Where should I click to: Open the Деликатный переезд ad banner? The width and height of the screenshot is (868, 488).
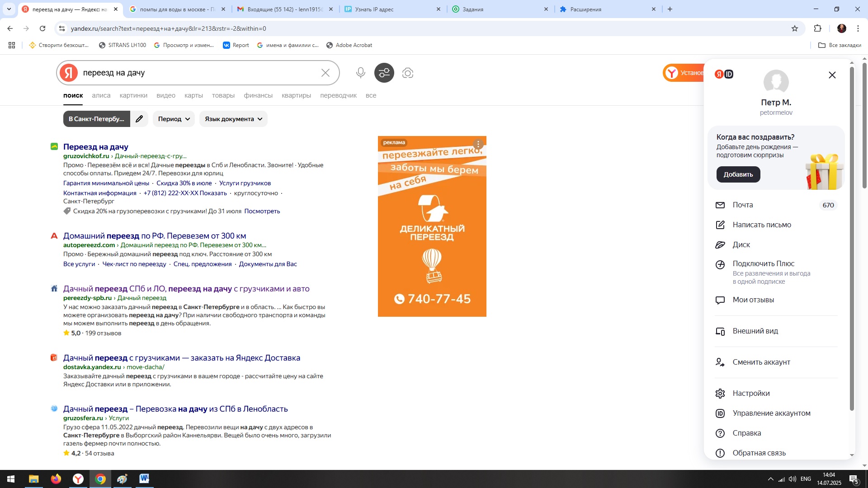click(432, 226)
